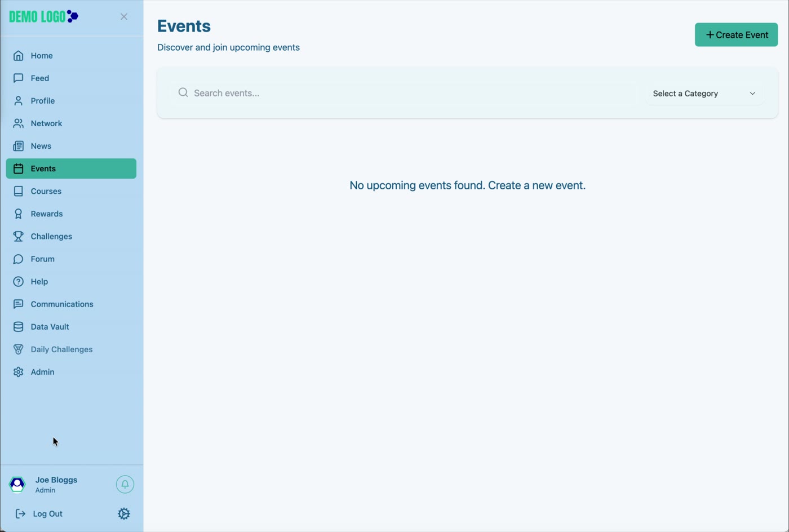The height and width of the screenshot is (532, 789).
Task: Click the Category dropdown chevron arrow
Action: coord(752,94)
